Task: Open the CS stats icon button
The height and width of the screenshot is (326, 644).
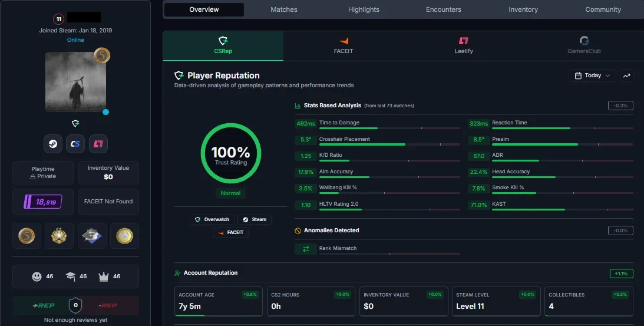Action: [x=75, y=144]
